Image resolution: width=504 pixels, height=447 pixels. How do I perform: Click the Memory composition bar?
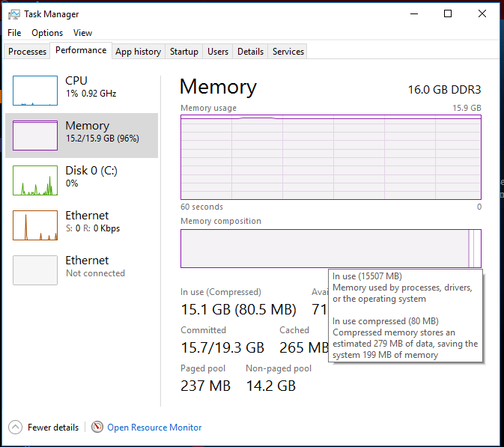(331, 249)
